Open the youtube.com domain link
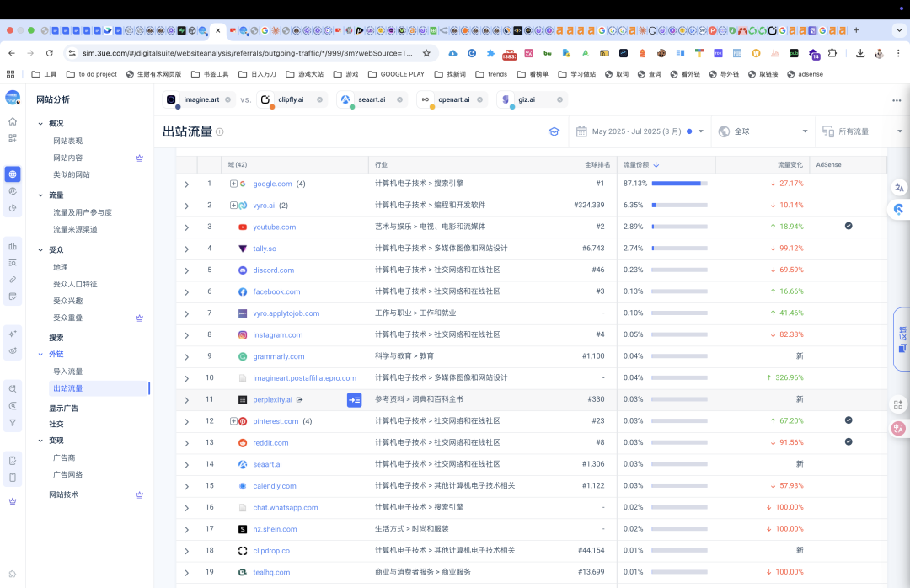This screenshot has height=588, width=910. click(x=275, y=227)
